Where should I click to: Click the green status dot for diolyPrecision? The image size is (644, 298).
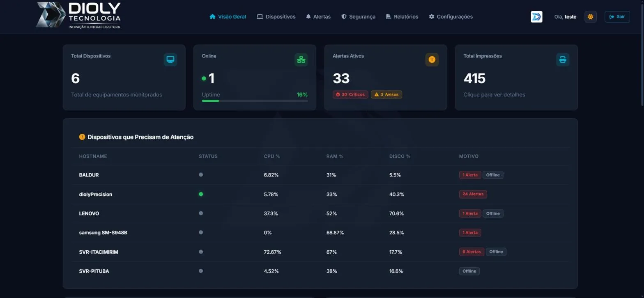coord(201,194)
